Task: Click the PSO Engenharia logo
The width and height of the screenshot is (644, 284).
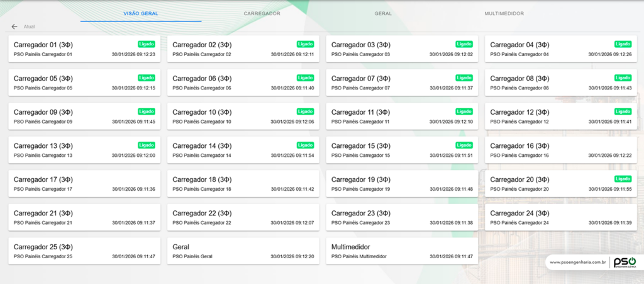Action: 625,262
